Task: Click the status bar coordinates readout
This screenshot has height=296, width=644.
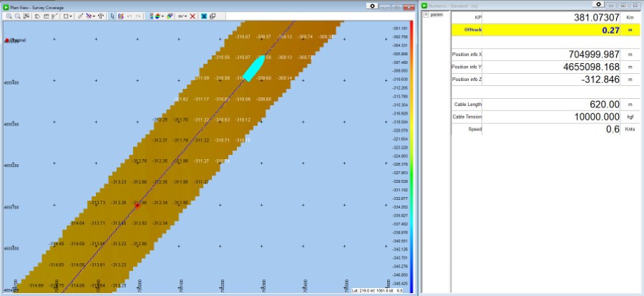Action: pos(377,291)
